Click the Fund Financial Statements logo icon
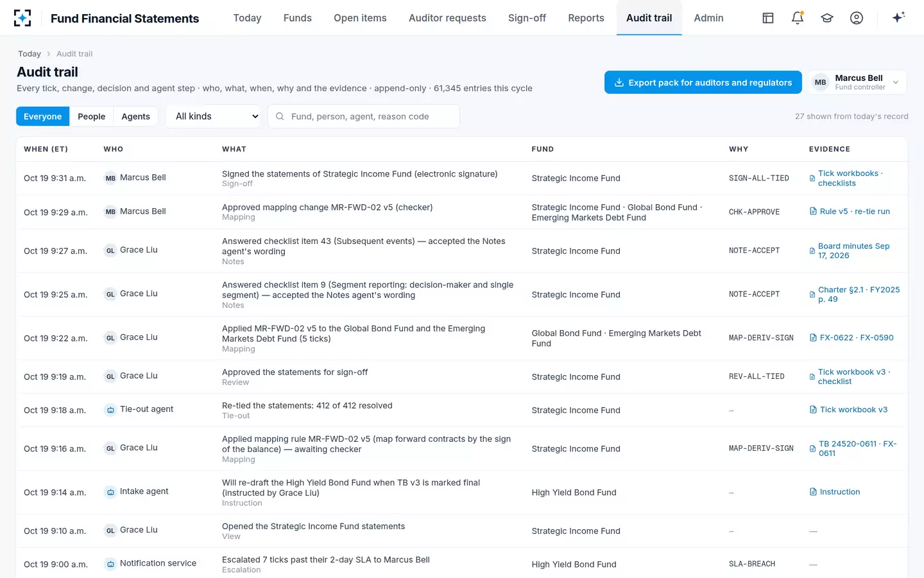This screenshot has height=578, width=924. (22, 18)
